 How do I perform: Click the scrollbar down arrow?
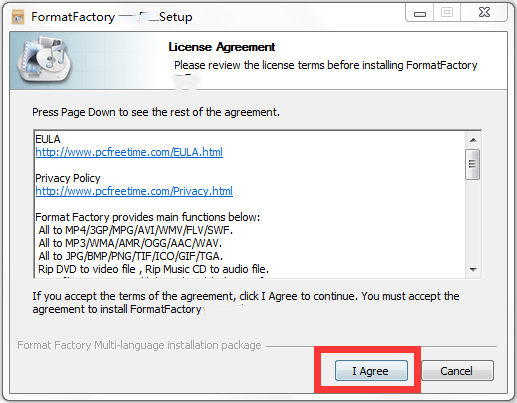tap(473, 269)
